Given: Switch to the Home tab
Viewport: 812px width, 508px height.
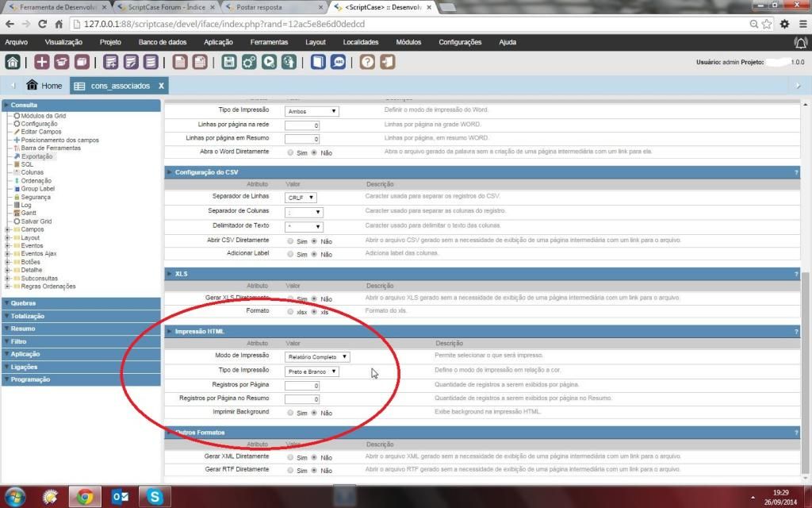Looking at the screenshot, I should pyautogui.click(x=44, y=86).
